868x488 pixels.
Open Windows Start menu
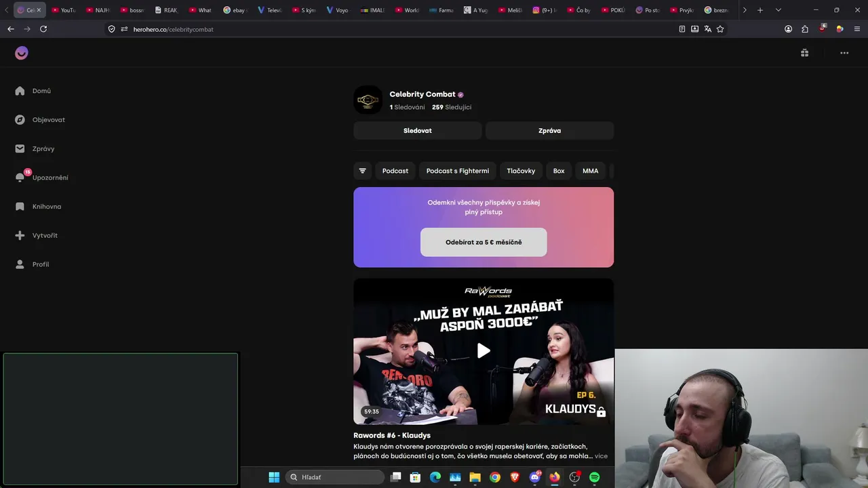tap(274, 477)
